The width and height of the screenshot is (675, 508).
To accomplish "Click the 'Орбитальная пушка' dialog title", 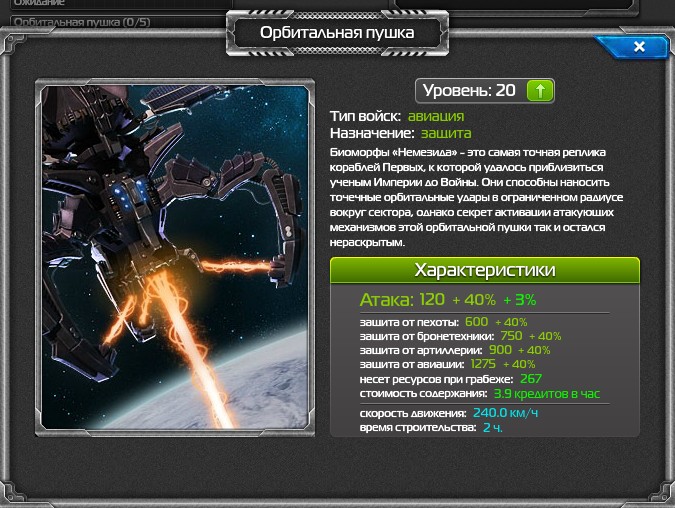I will coord(337,33).
